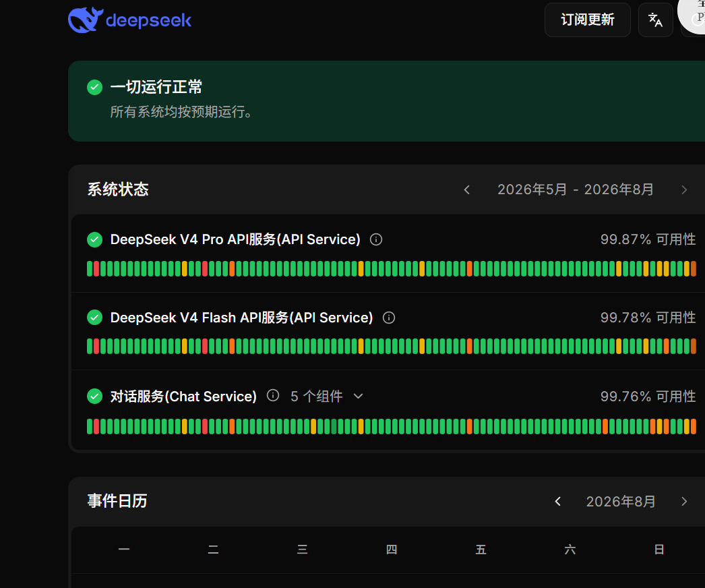705x588 pixels.
Task: Click the deepseek wordmark text
Action: point(149,21)
